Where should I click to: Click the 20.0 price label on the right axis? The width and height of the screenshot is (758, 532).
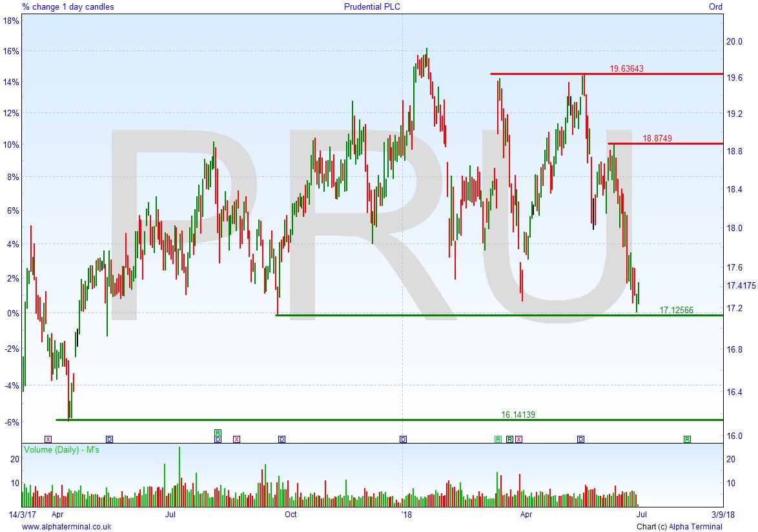pyautogui.click(x=734, y=41)
